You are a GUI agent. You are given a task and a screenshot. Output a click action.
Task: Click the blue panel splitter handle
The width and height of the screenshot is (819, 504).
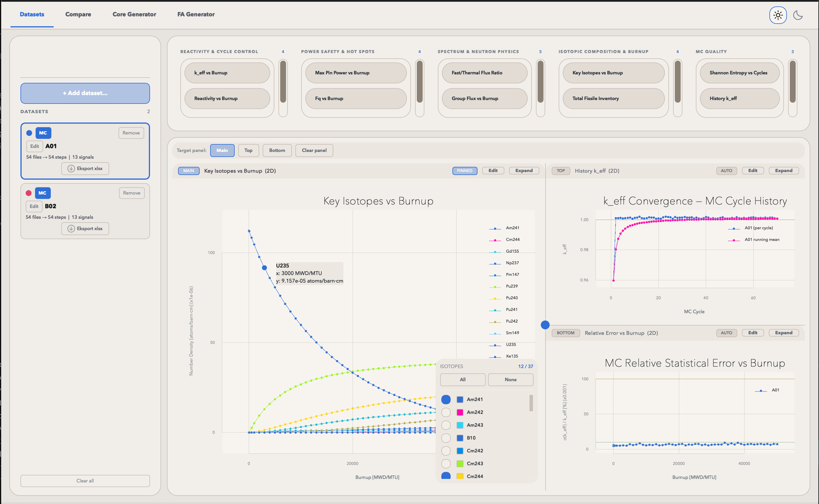pos(545,325)
